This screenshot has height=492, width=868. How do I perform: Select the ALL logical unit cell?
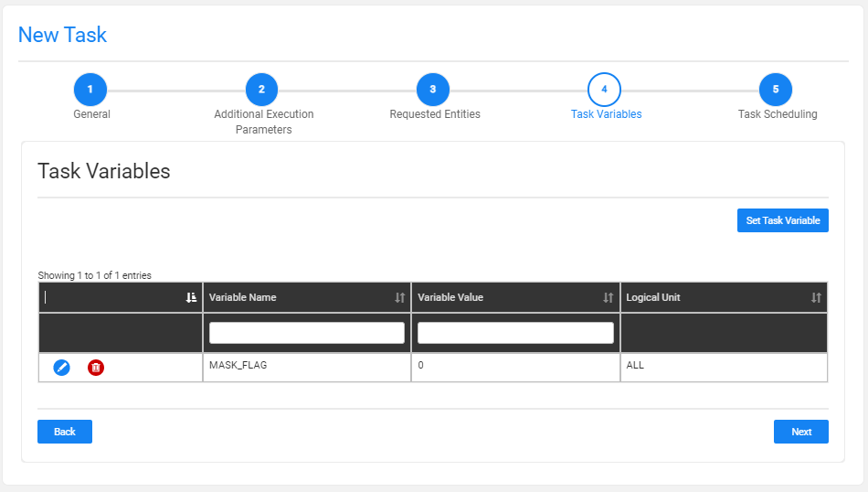[x=724, y=368]
